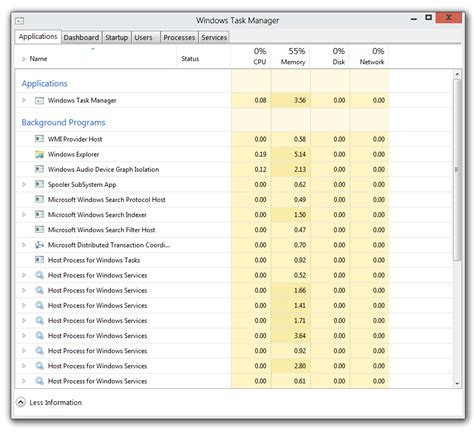Screen dimensions: 474x432
Task: Click the Windows Task Manager row icon
Action: point(39,100)
